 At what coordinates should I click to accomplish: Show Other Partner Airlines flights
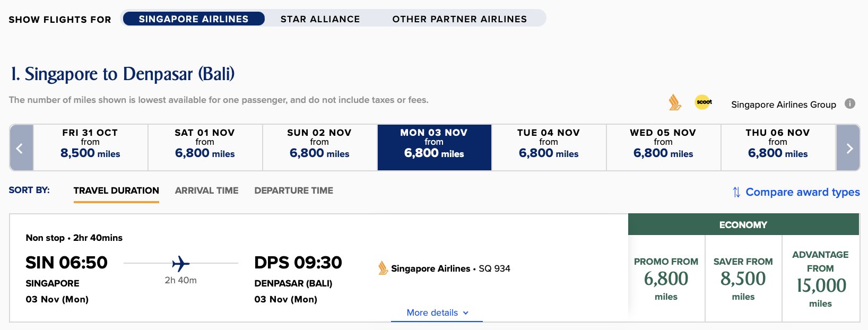point(459,19)
